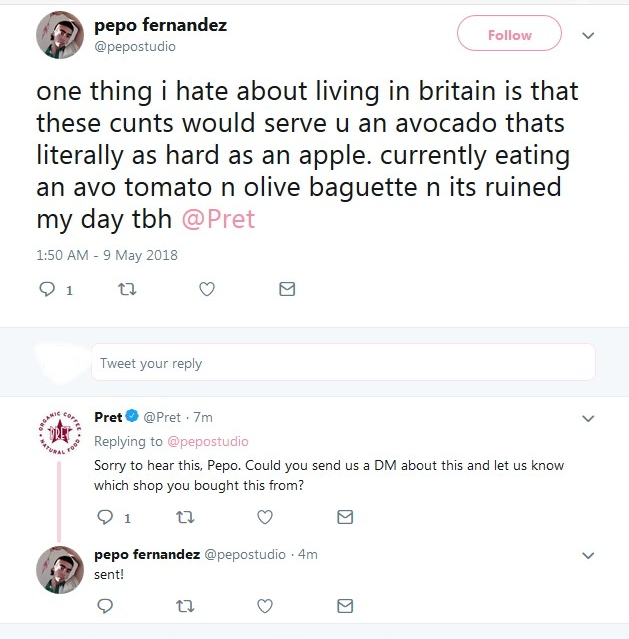Click the direct message icon on main tweet
Viewport: 629px width, 639px height.
coord(286,290)
